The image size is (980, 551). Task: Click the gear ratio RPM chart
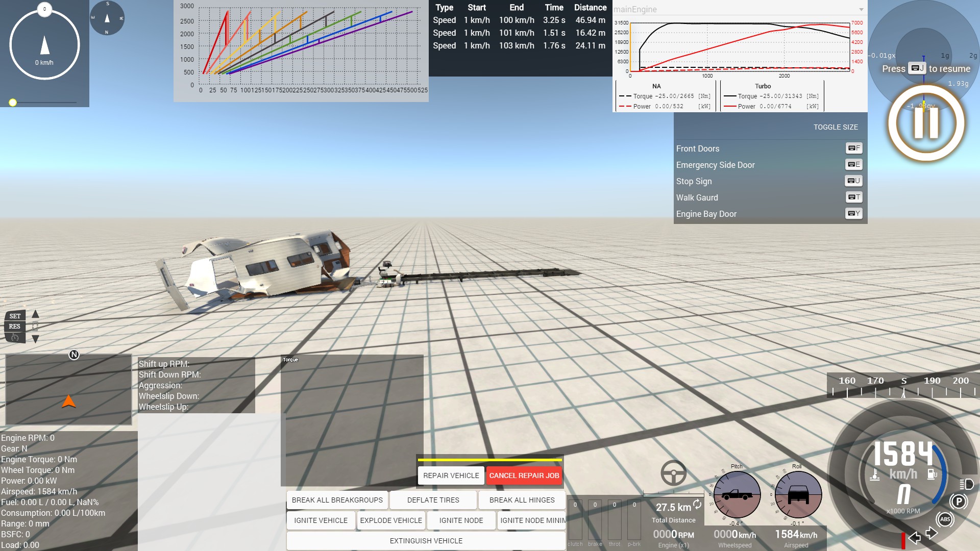pos(301,50)
